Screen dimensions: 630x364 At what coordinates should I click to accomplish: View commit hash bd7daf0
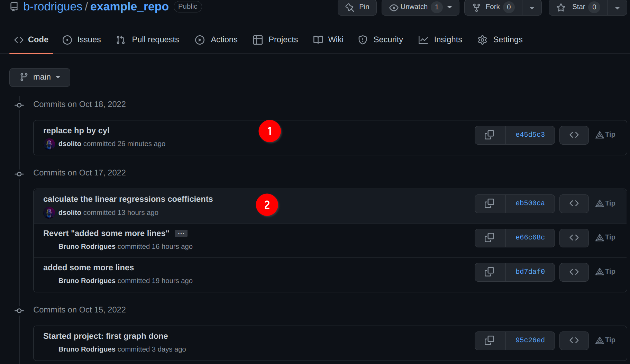point(530,272)
